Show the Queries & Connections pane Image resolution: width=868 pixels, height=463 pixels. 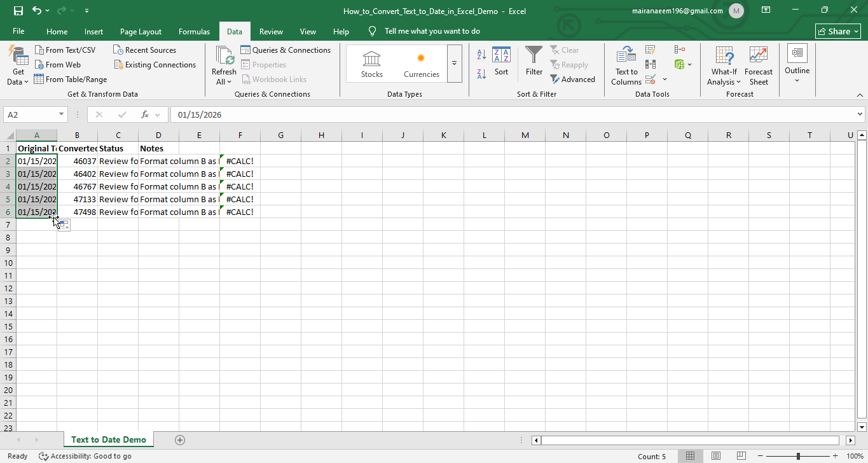point(286,50)
